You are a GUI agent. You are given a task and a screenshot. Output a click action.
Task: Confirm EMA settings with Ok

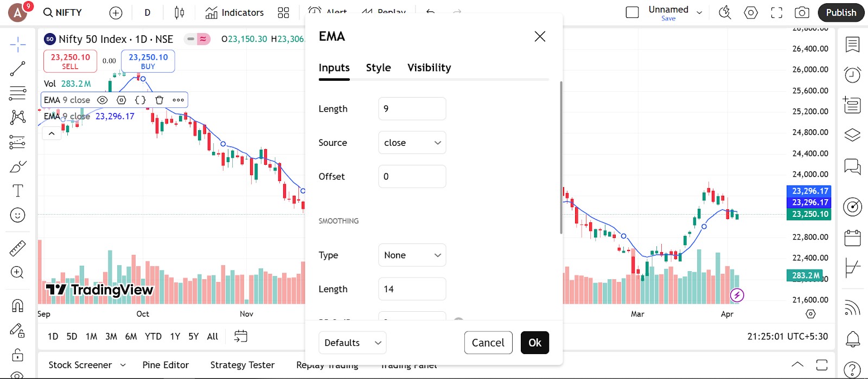535,343
